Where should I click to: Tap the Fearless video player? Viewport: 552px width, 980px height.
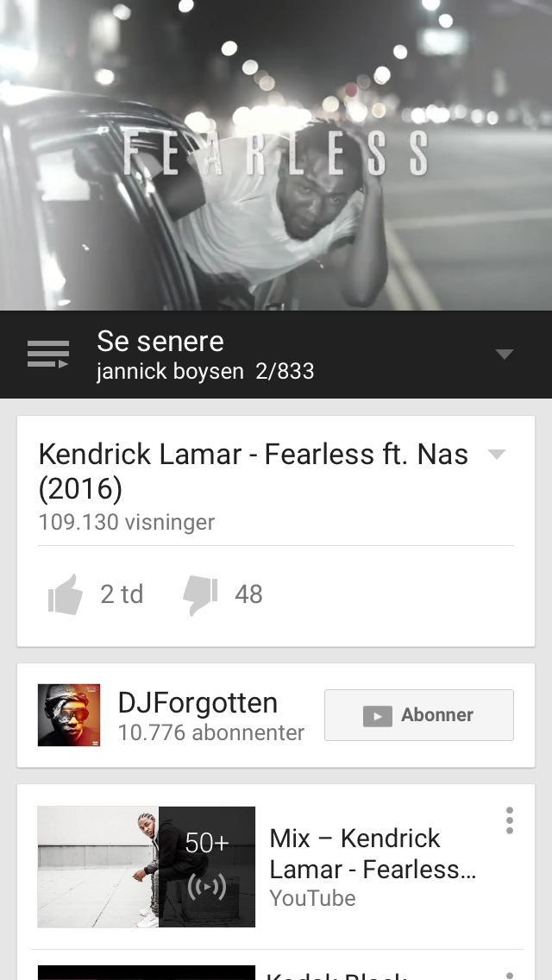(x=276, y=155)
